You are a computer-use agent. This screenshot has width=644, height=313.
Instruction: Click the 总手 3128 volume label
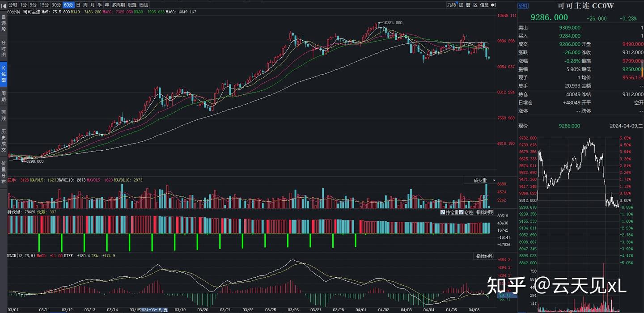(x=18, y=180)
